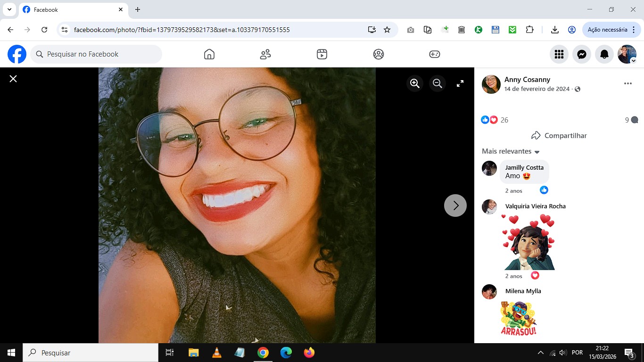644x362 pixels.
Task: Open the Facebook home feed
Action: tap(209, 54)
